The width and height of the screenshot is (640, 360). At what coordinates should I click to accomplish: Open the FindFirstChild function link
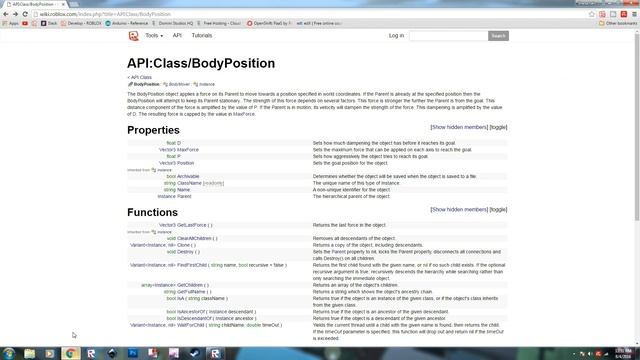[192, 265]
